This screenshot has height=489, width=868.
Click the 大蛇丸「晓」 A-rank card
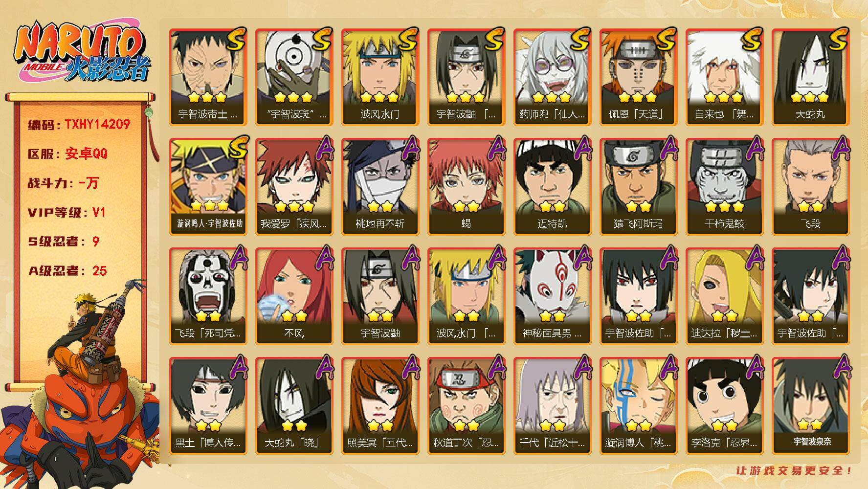(x=294, y=406)
